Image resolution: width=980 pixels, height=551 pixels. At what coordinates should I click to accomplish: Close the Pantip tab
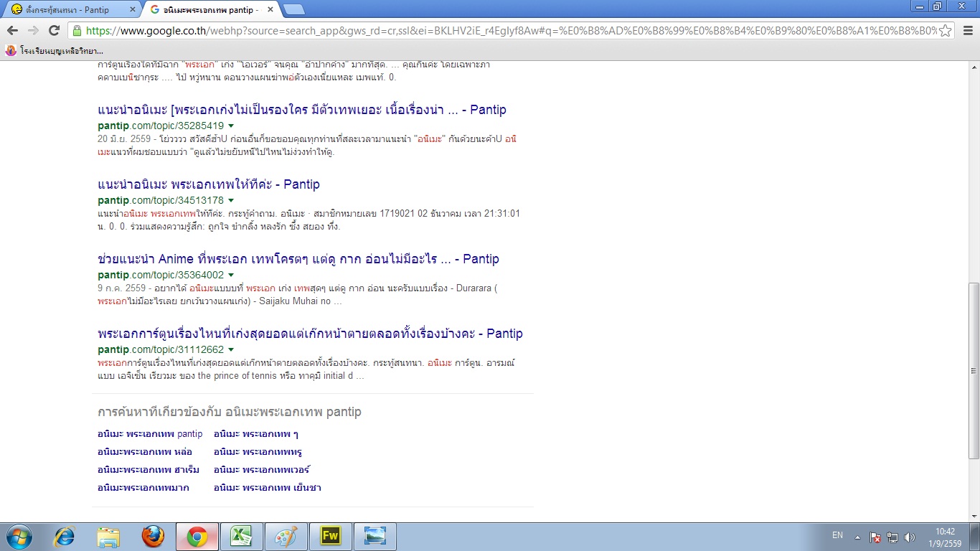pos(132,10)
